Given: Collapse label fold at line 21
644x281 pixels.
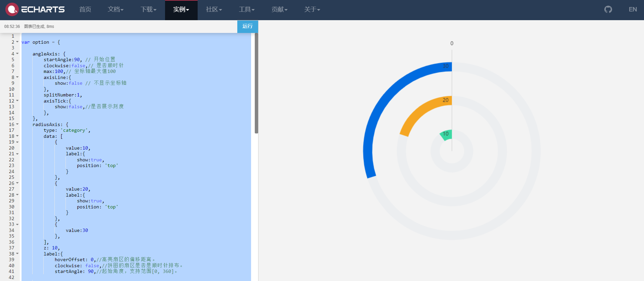Looking at the screenshot, I should (17, 154).
